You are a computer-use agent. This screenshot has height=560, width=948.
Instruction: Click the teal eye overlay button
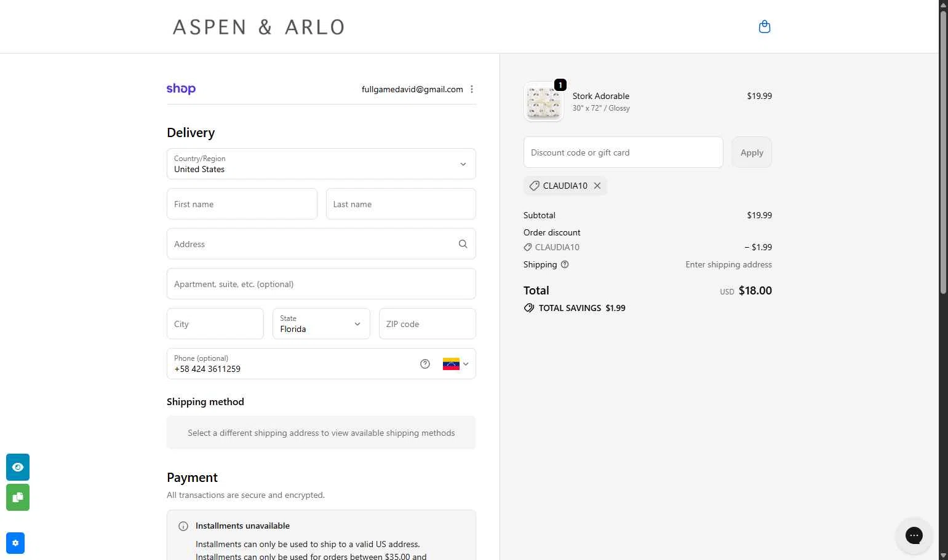tap(18, 467)
